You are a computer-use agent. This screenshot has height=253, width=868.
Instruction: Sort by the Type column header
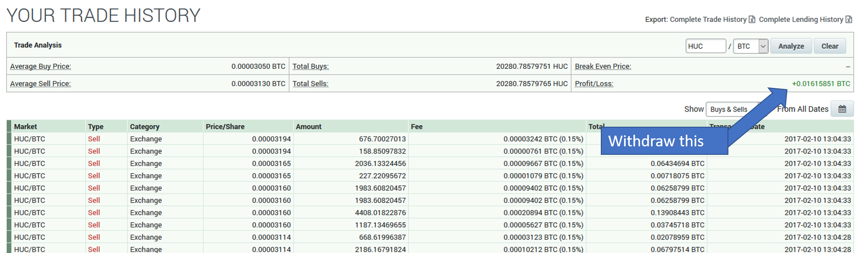coord(95,126)
